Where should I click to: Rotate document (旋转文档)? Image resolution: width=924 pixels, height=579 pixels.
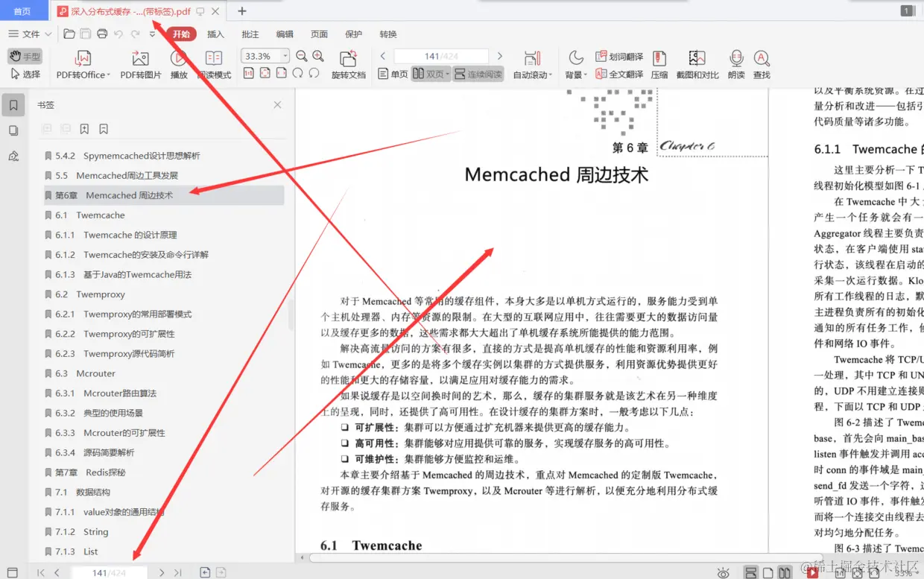point(349,65)
